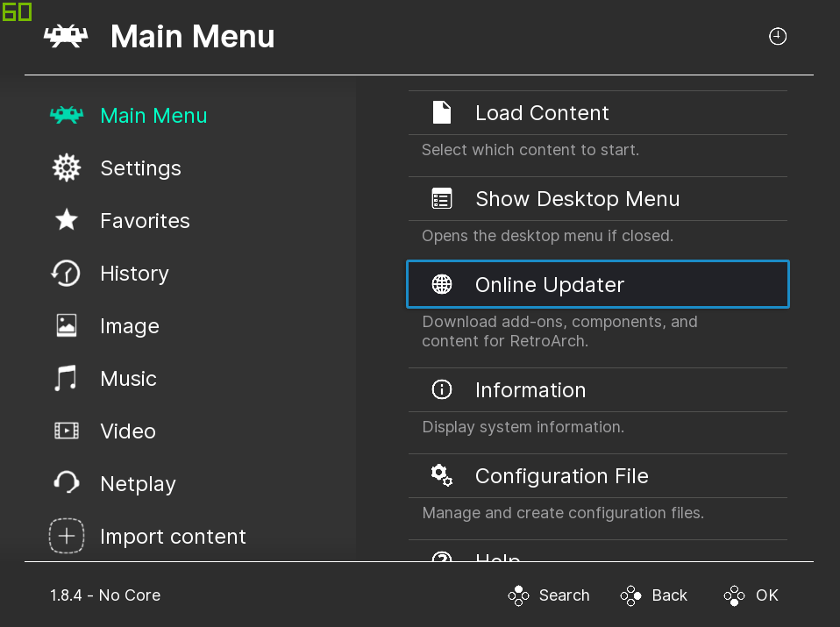Click the OK label in the footer

(x=766, y=595)
